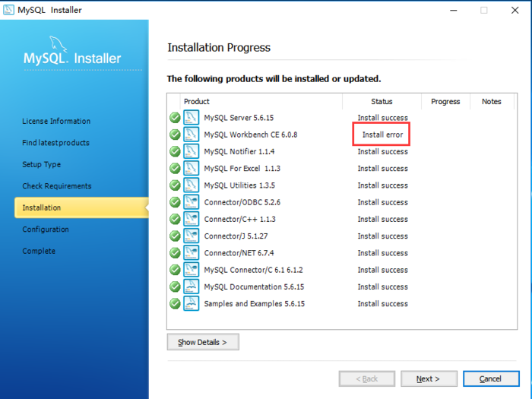The height and width of the screenshot is (399, 532).
Task: Open the Complete step in sidebar
Action: (x=39, y=251)
